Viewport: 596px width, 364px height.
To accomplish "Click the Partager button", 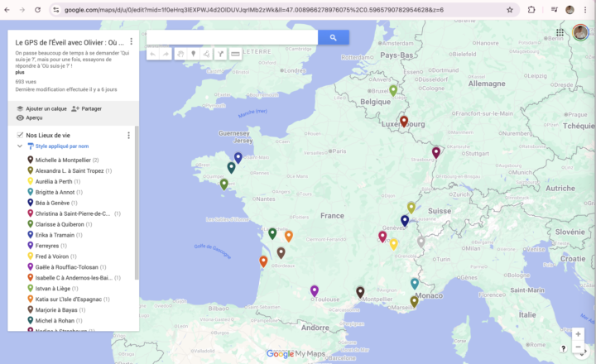I will tap(87, 108).
